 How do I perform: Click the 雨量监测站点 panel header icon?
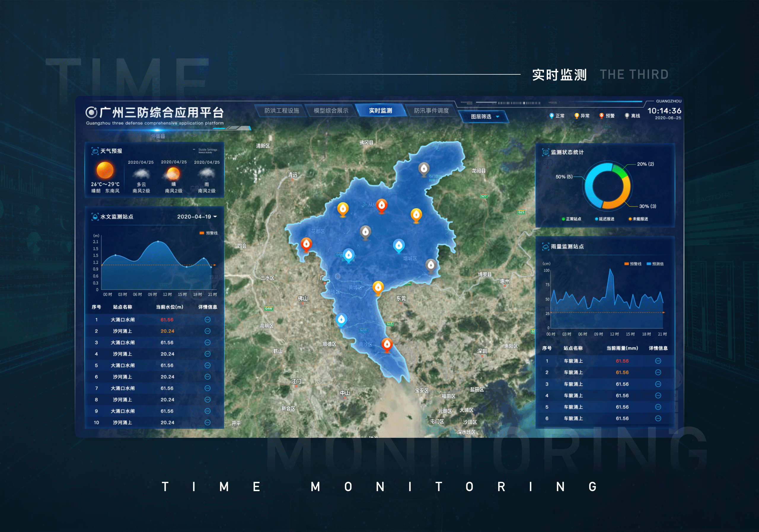546,246
